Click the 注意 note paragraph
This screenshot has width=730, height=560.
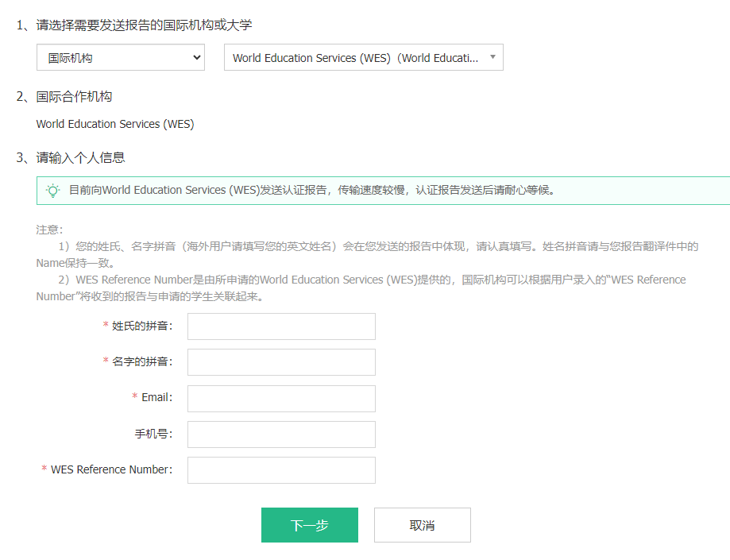pyautogui.click(x=365, y=263)
